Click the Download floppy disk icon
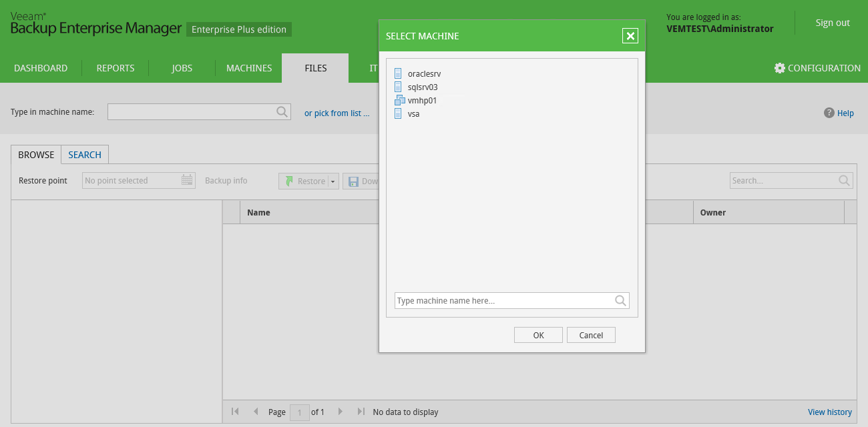Image resolution: width=868 pixels, height=427 pixels. 353,181
